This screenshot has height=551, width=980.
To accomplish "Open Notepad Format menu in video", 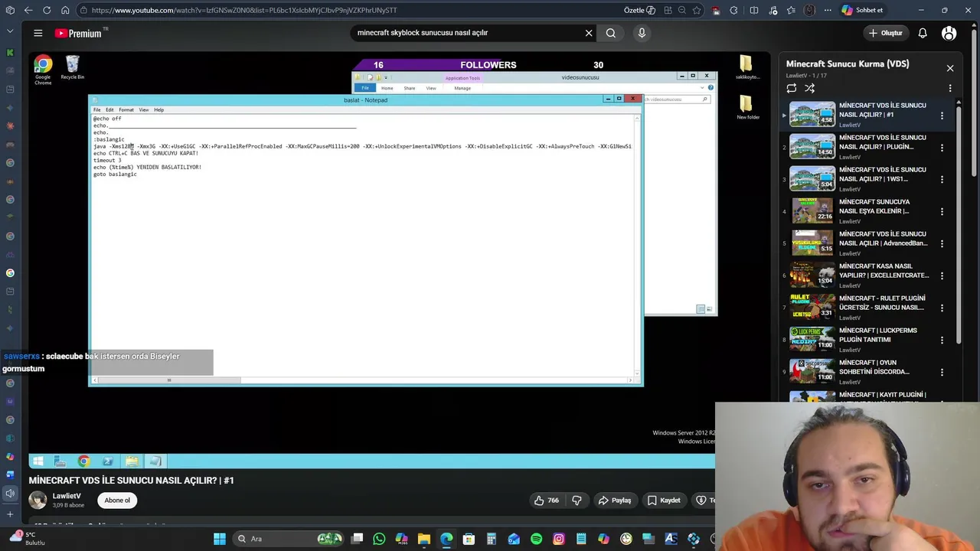I will (126, 109).
